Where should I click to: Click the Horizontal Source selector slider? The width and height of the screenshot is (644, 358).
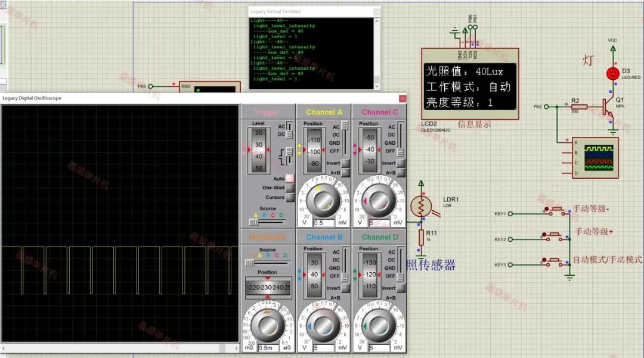coord(267,263)
